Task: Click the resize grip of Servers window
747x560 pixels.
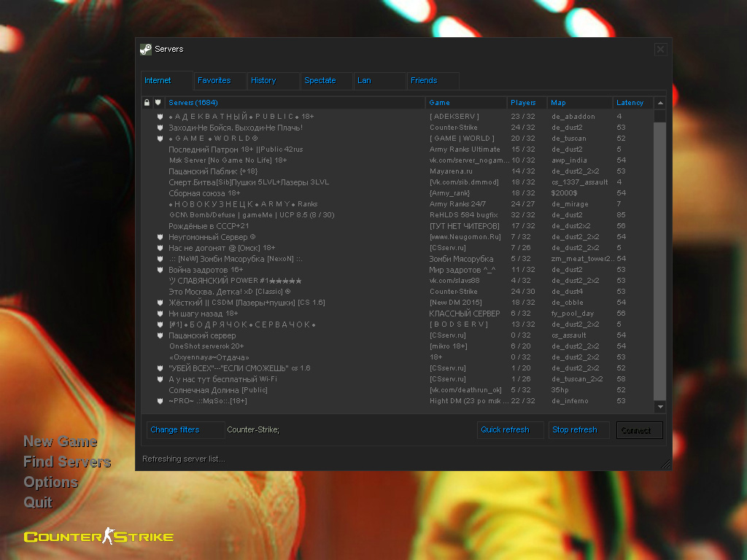Action: 665,464
